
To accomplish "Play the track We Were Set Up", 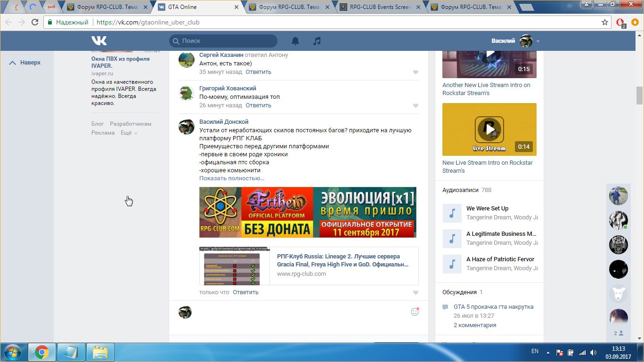I will pos(452,213).
